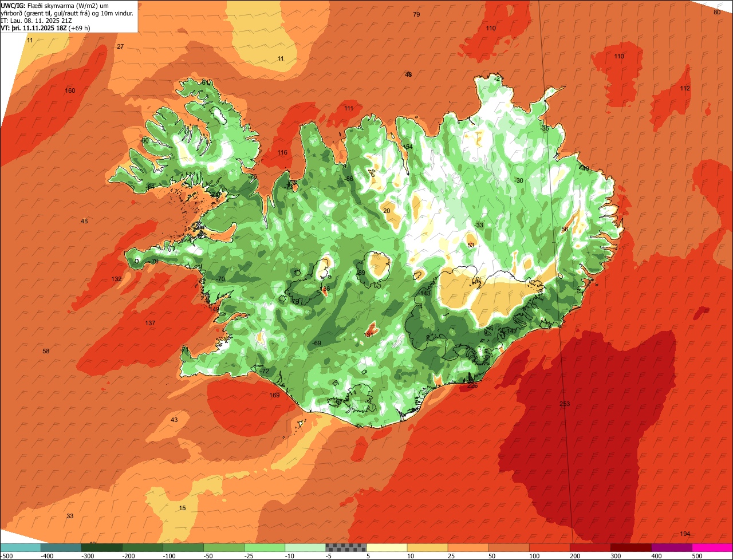Click the map value 20
The width and height of the screenshot is (733, 560).
387,211
